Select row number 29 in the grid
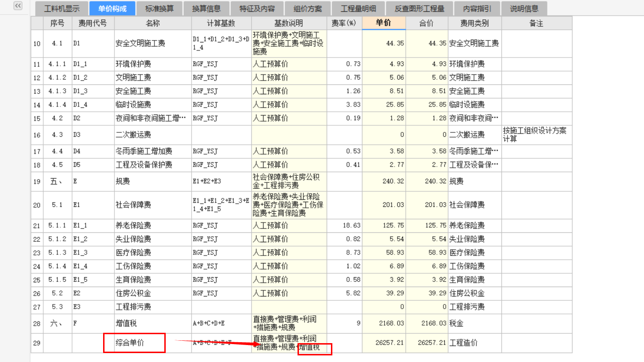Viewport: 644px width, 362px height. pyautogui.click(x=37, y=343)
